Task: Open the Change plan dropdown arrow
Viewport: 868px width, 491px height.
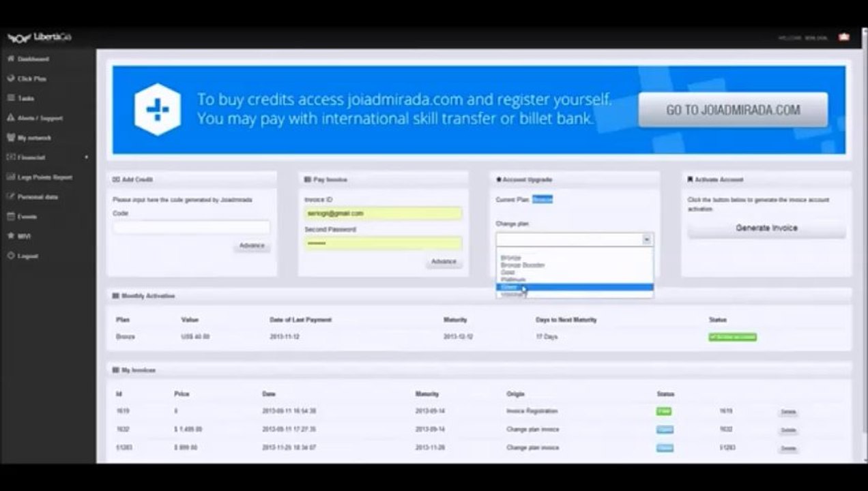Action: pos(647,239)
